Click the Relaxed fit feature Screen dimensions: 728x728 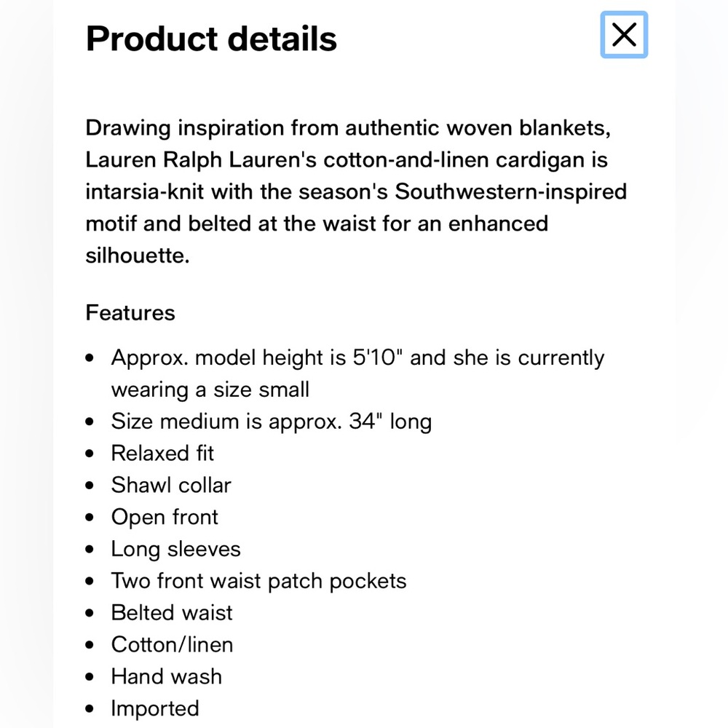coord(162,453)
